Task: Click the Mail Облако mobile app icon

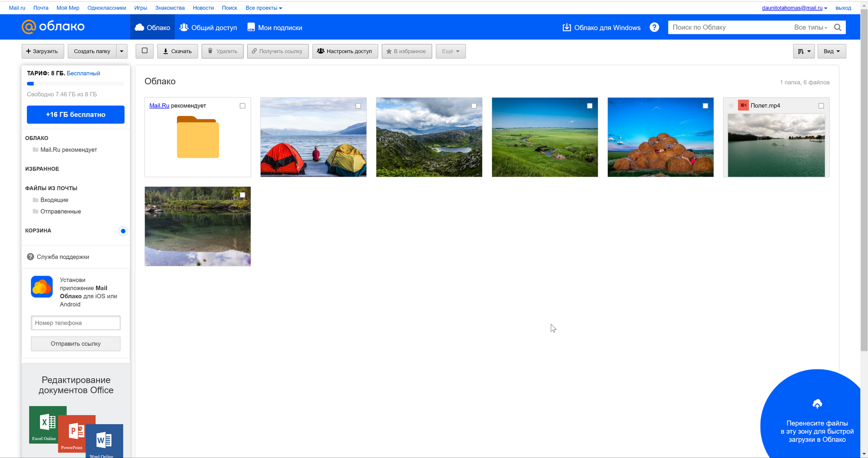Action: [x=41, y=287]
